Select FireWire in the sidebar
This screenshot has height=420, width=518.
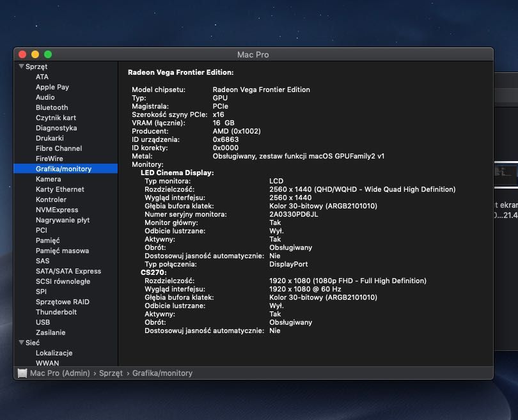click(x=49, y=159)
